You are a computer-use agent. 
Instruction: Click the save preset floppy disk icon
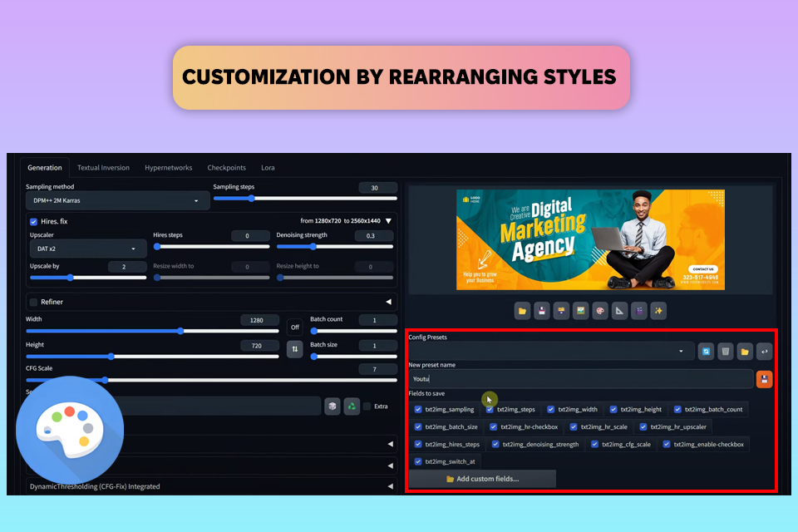(x=764, y=379)
